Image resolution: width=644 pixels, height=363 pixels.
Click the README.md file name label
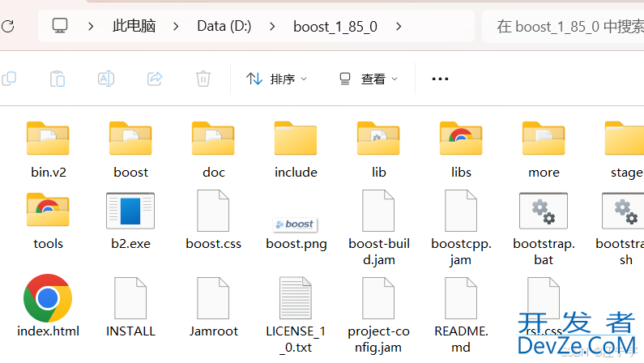[x=461, y=340]
